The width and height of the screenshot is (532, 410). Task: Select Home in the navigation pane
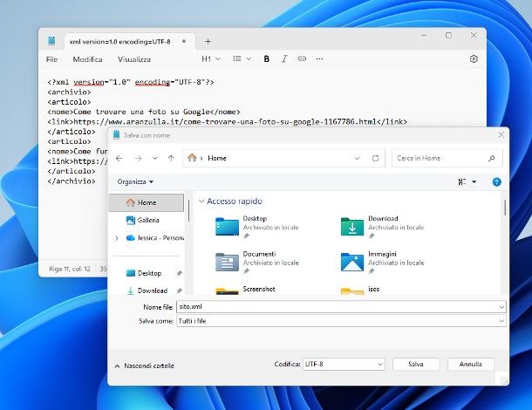[x=147, y=202]
